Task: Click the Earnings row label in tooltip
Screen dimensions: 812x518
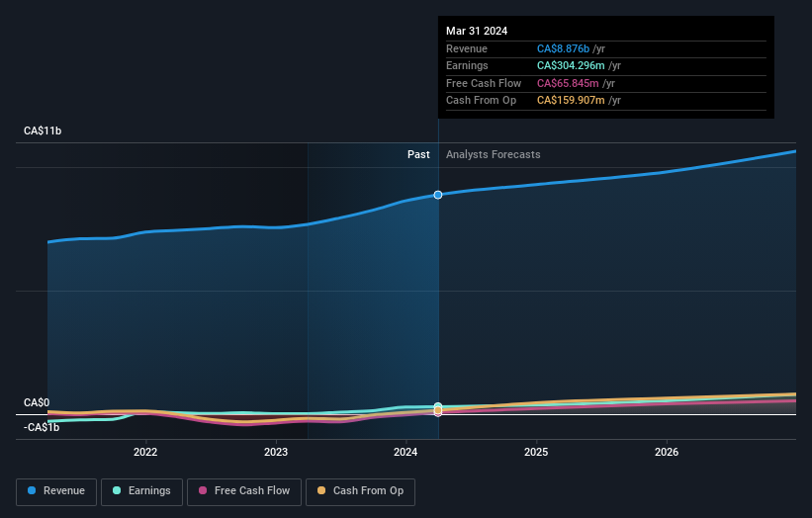Action: pyautogui.click(x=467, y=65)
